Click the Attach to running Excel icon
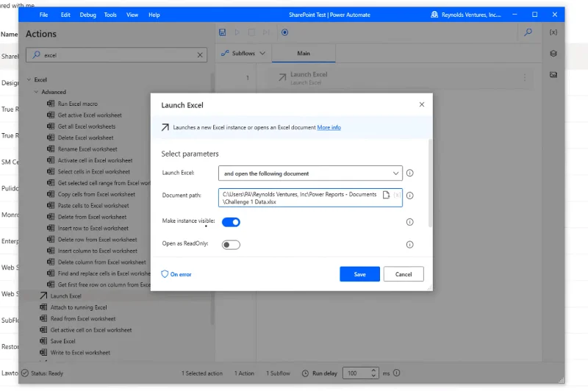Viewport: 588px width, 391px height. point(43,307)
